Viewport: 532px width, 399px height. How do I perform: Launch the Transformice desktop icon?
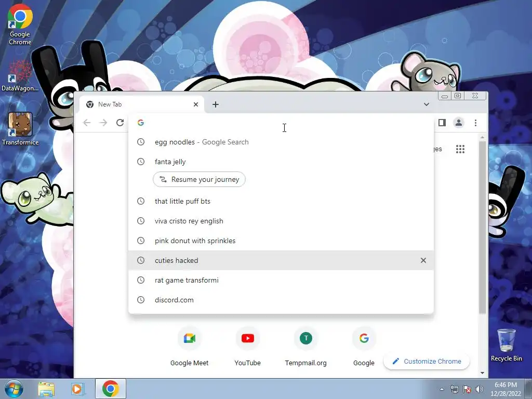point(20,129)
